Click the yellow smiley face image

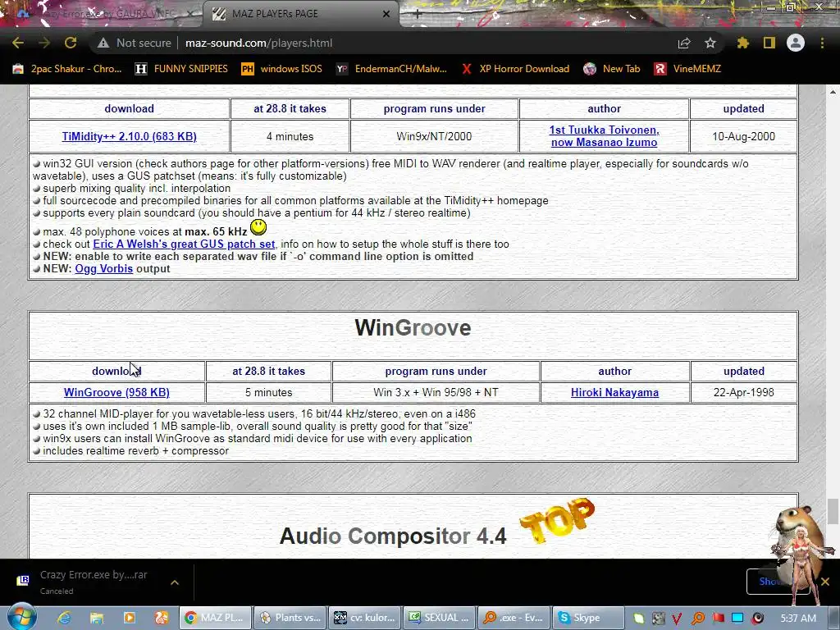(x=258, y=227)
